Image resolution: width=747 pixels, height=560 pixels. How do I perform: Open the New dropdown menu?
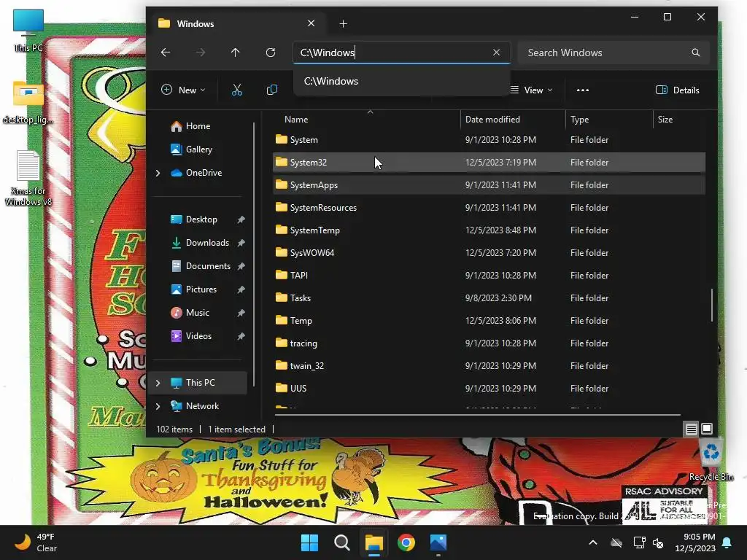[x=183, y=90]
